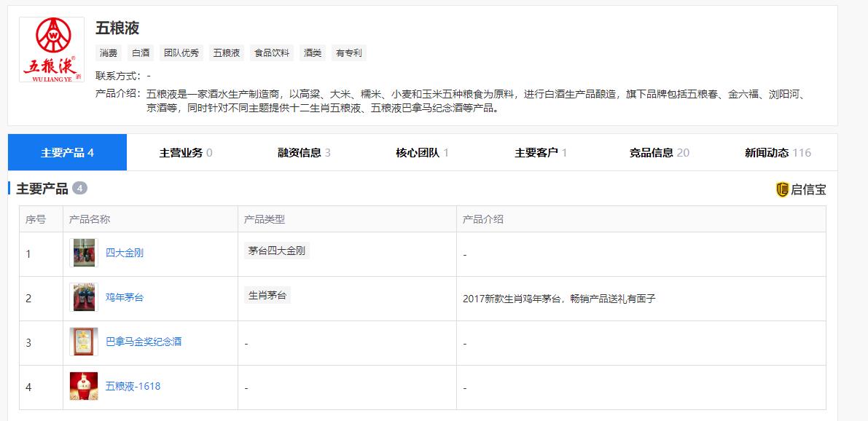Go to the 主要客户 tab
Screen dimensions: 868x421
pos(541,152)
